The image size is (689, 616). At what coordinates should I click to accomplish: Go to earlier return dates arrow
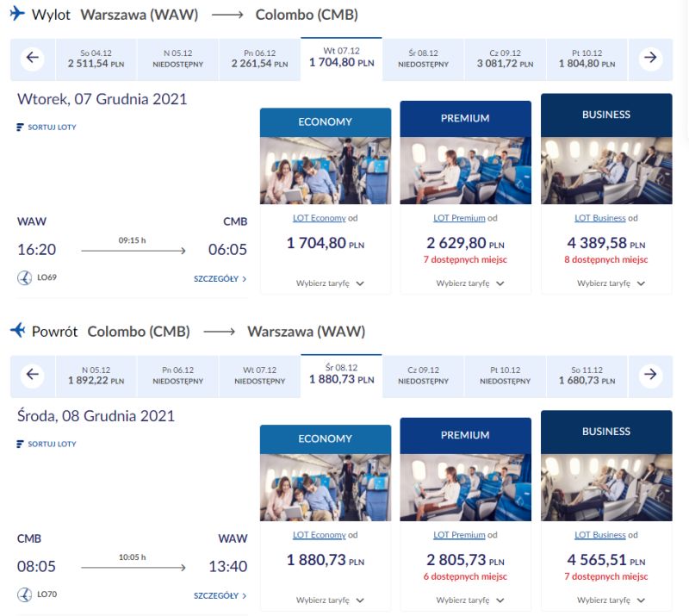point(33,375)
